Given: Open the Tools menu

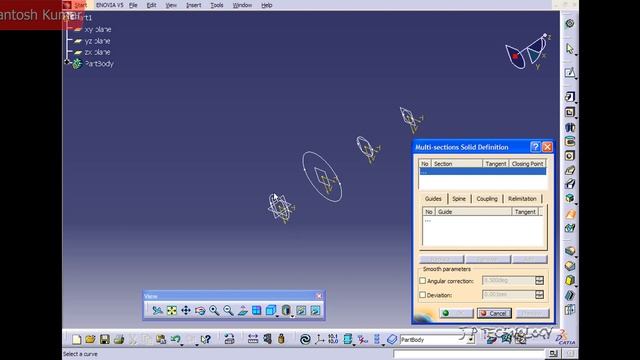Looking at the screenshot, I should point(217,5).
